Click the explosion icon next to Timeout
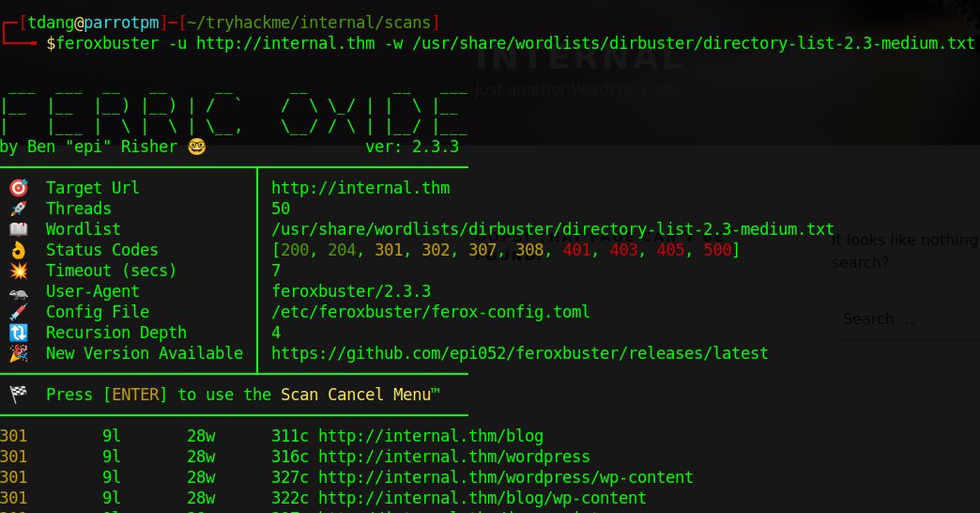This screenshot has width=980, height=513. tap(18, 271)
